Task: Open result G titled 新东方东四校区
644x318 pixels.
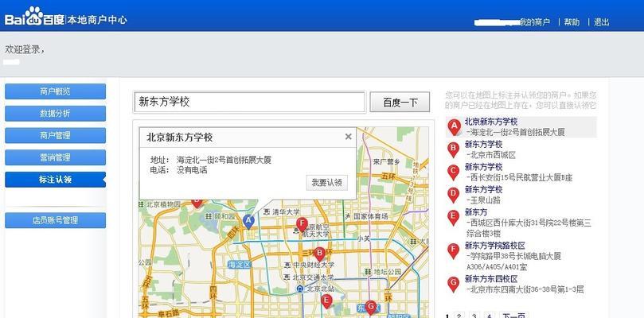Action: [491, 279]
